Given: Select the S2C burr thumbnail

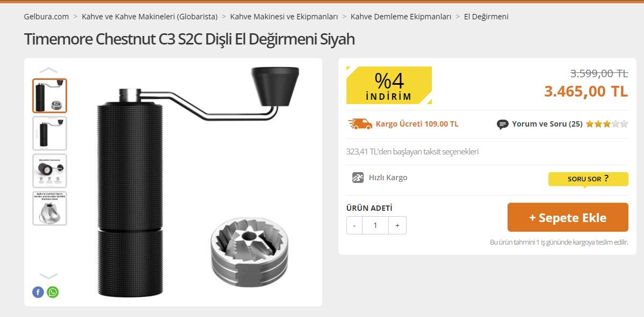Looking at the screenshot, I should 50,208.
